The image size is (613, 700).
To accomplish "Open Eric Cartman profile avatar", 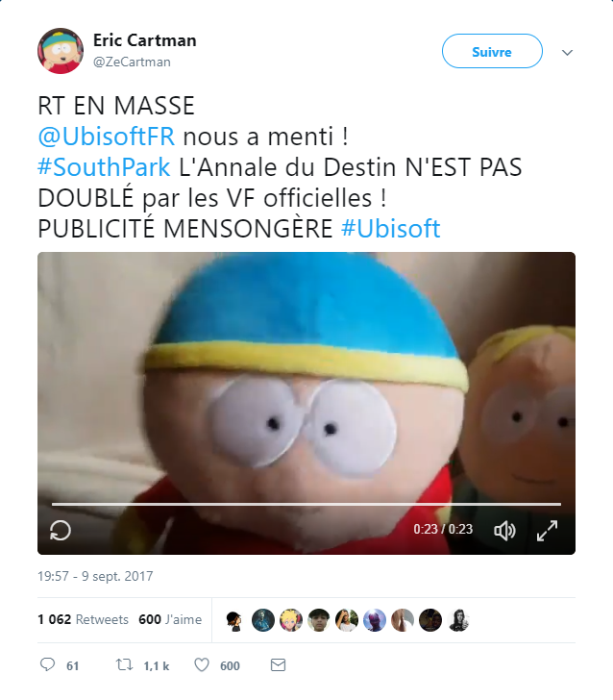I will pos(61,51).
